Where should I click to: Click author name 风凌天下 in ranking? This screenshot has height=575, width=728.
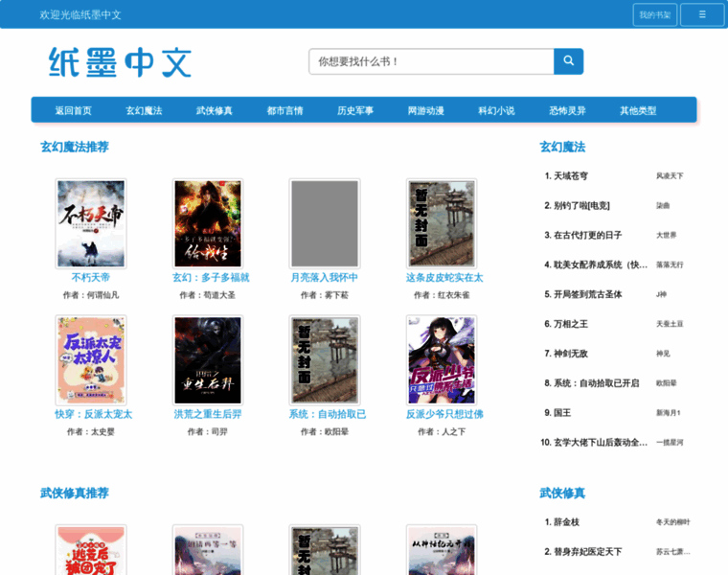[670, 176]
